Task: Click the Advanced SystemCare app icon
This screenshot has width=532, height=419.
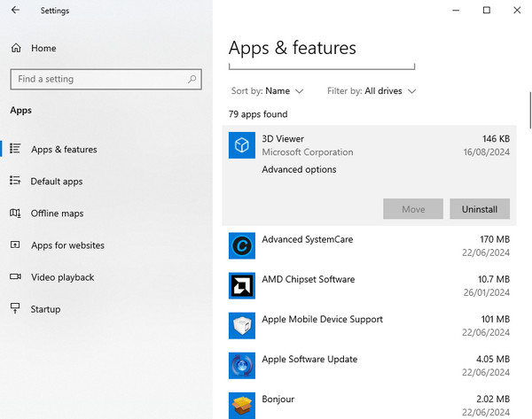Action: [x=242, y=245]
